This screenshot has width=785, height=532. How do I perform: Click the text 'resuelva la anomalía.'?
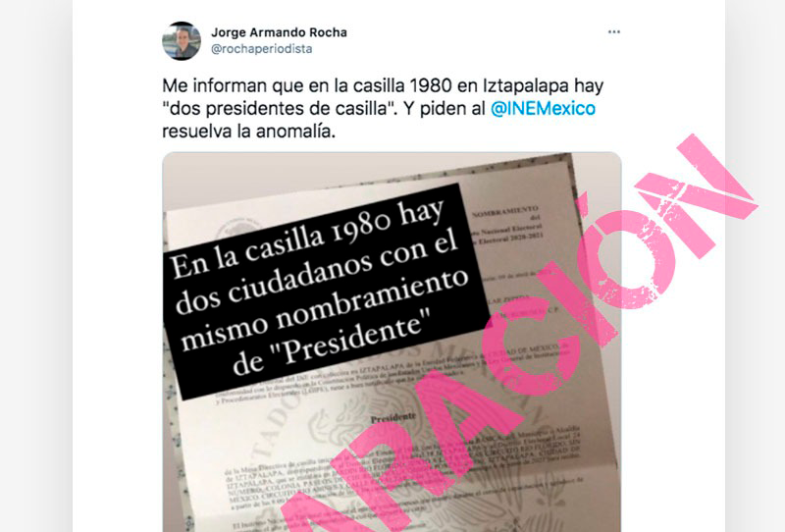point(249,132)
